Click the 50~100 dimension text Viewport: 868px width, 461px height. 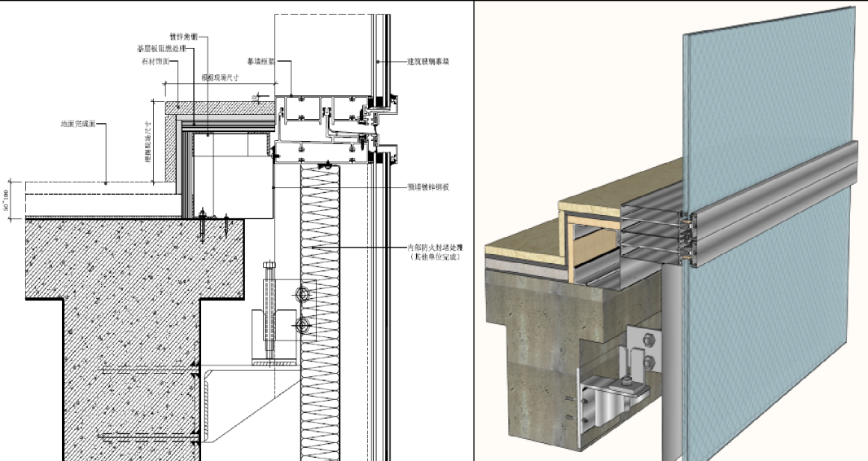click(6, 200)
